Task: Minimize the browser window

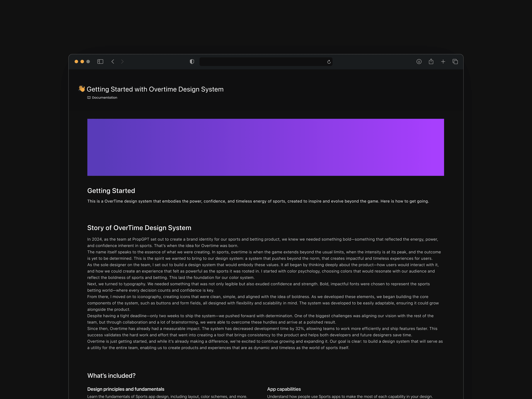Action: tap(82, 62)
